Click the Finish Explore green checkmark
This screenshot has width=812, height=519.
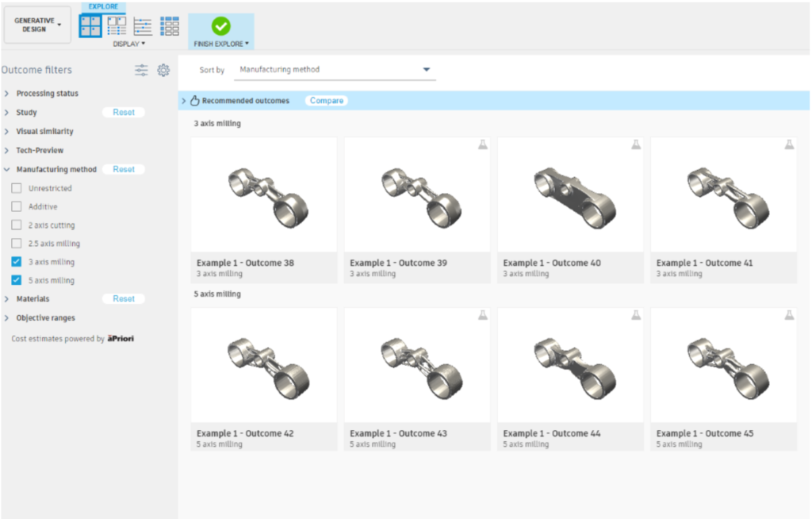(x=220, y=24)
